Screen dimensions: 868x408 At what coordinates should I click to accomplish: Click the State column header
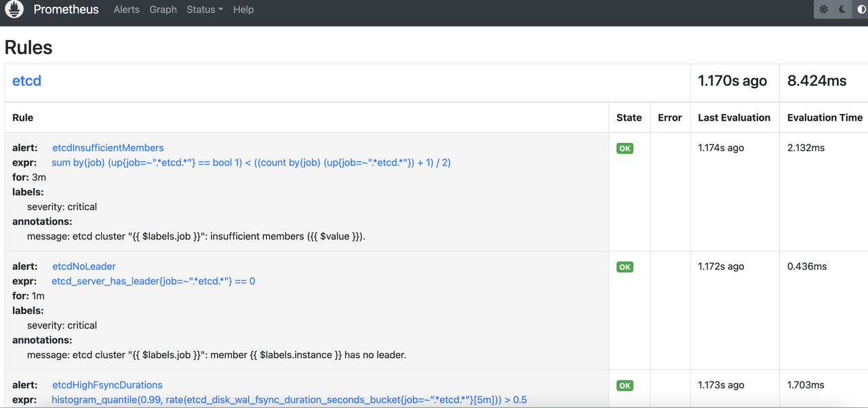[629, 117]
